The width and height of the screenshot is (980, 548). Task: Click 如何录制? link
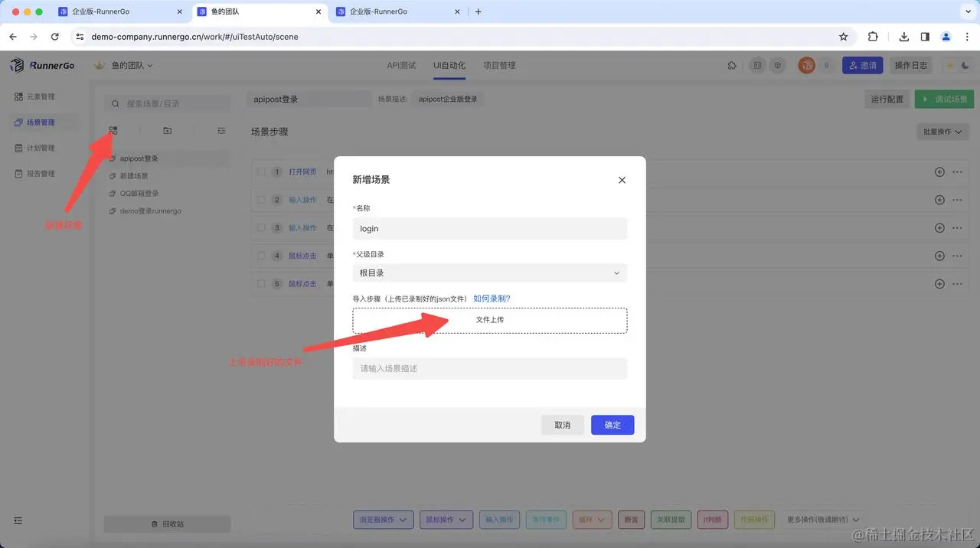pyautogui.click(x=492, y=298)
